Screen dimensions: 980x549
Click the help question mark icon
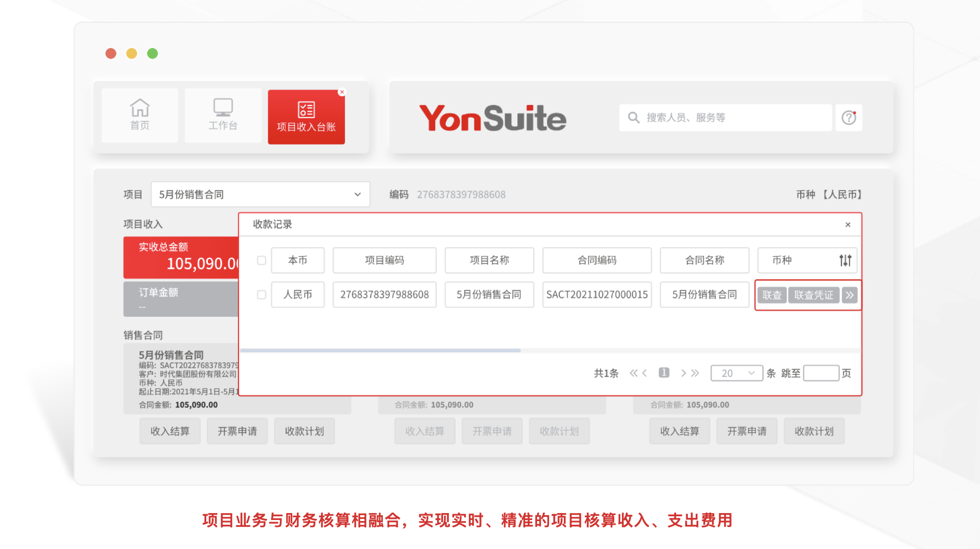pos(849,118)
